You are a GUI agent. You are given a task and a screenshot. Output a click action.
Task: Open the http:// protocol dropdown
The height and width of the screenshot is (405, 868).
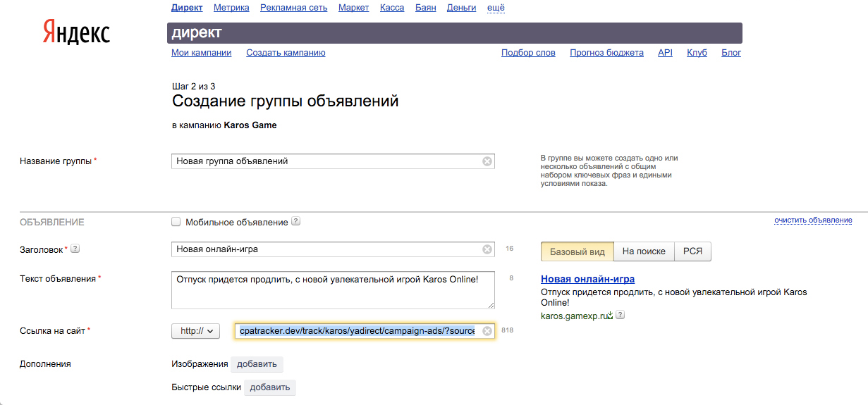point(196,331)
